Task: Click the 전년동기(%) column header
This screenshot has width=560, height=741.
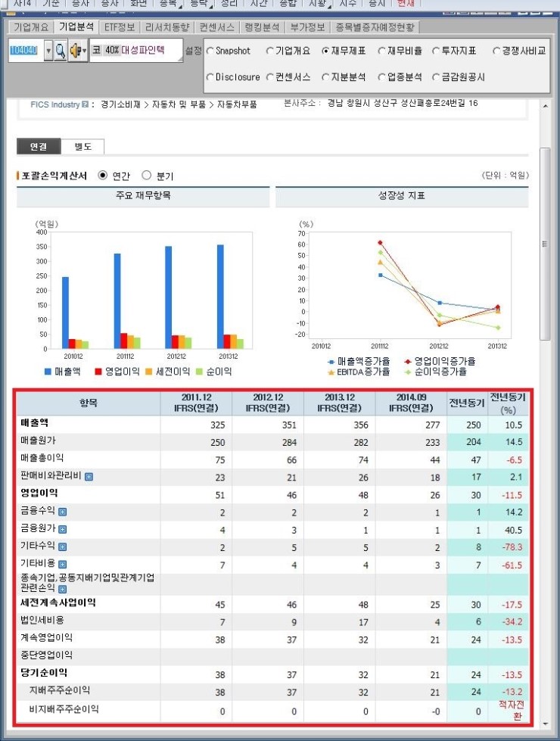Action: [x=508, y=403]
